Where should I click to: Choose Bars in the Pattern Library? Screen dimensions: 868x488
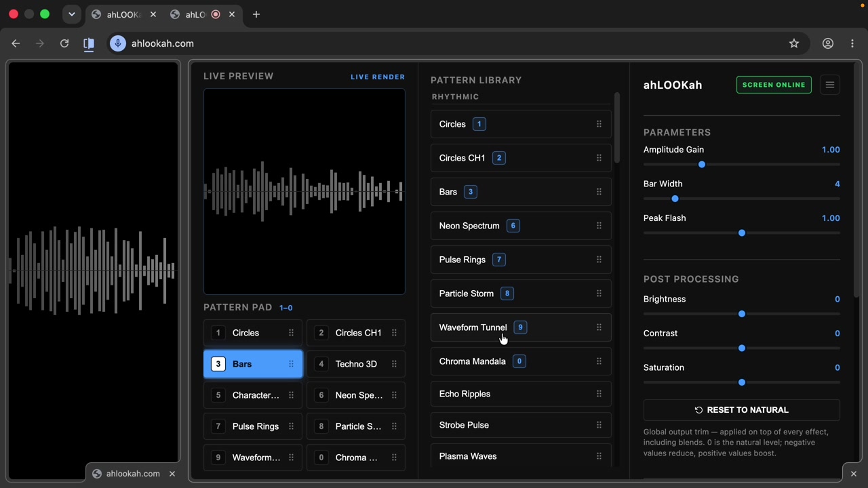point(521,192)
